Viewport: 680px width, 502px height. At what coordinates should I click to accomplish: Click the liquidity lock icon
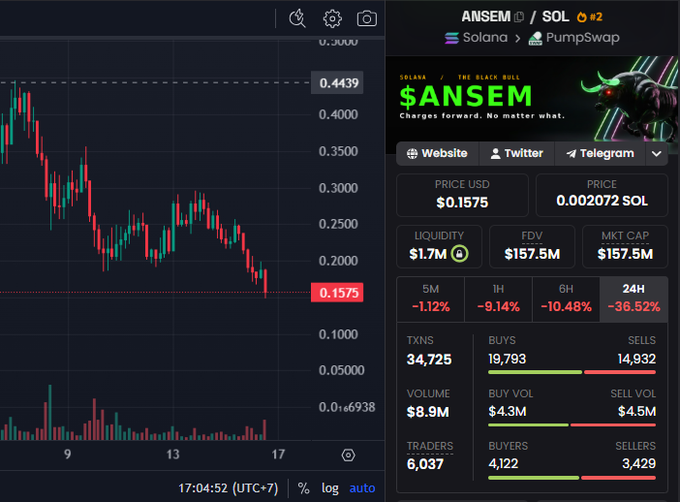460,254
